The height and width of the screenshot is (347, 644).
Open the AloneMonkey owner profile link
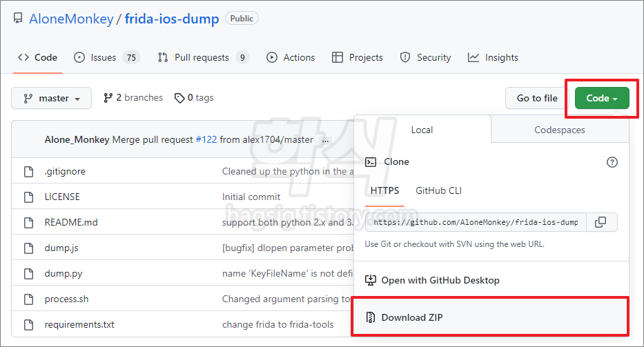coord(71,19)
